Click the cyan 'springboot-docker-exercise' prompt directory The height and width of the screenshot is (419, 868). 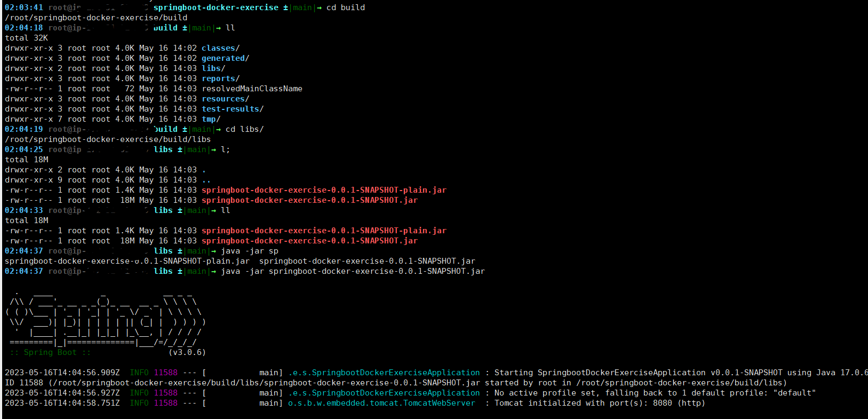point(216,7)
